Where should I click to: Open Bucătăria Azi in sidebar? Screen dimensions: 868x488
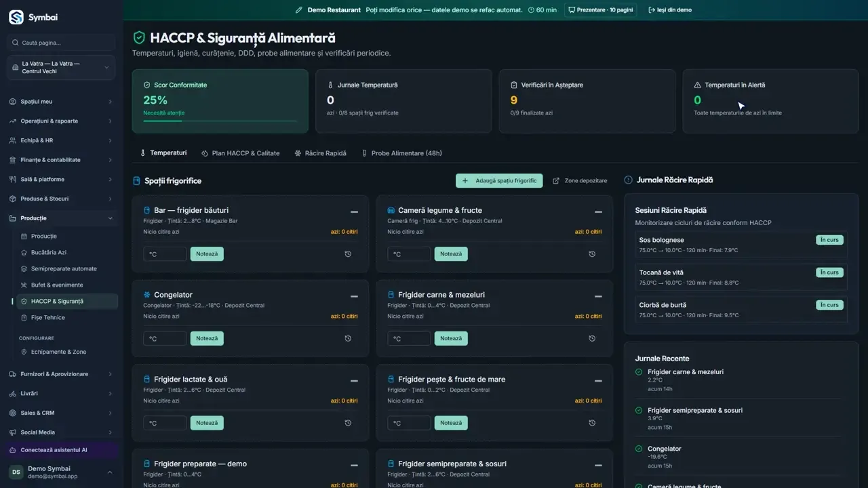(66, 252)
